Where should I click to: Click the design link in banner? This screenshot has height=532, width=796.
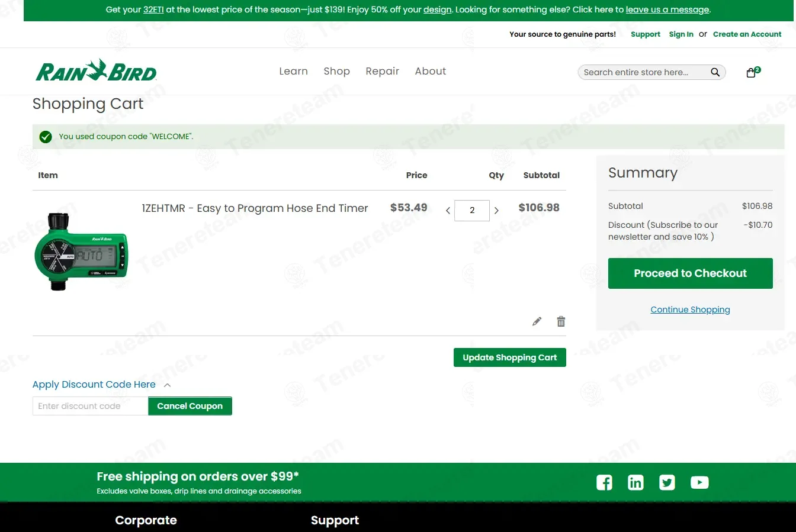[438, 9]
